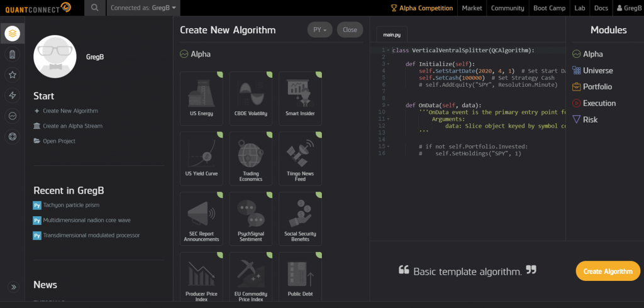Open the Connected as GregB dropdown
Viewport: 644px width, 308px height.
click(143, 8)
